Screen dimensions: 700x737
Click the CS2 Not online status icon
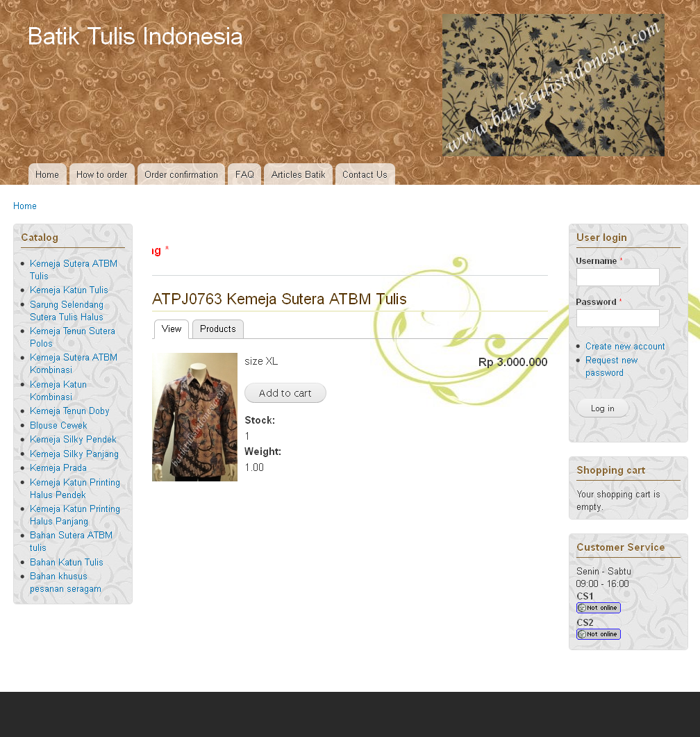pyautogui.click(x=598, y=634)
